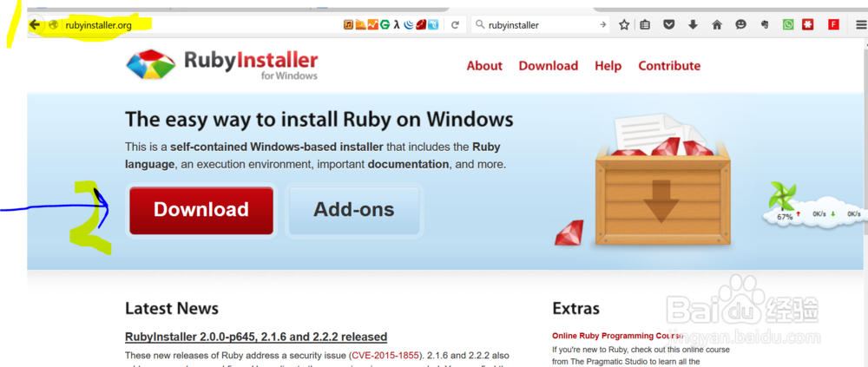The image size is (868, 367).
Task: Click the Extras heading
Action: click(575, 308)
